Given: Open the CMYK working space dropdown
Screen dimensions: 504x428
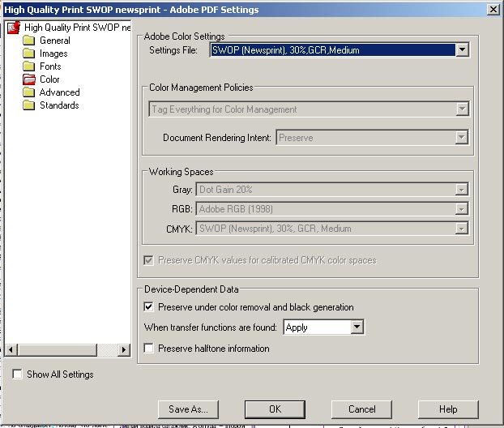Looking at the screenshot, I should pyautogui.click(x=332, y=229).
